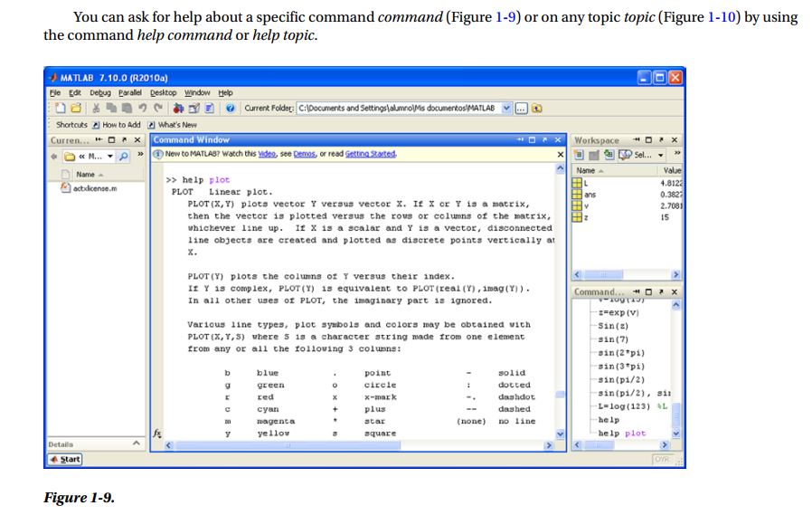Show more Current Folder toolbar options chevron
The width and height of the screenshot is (812, 515).
[140, 155]
